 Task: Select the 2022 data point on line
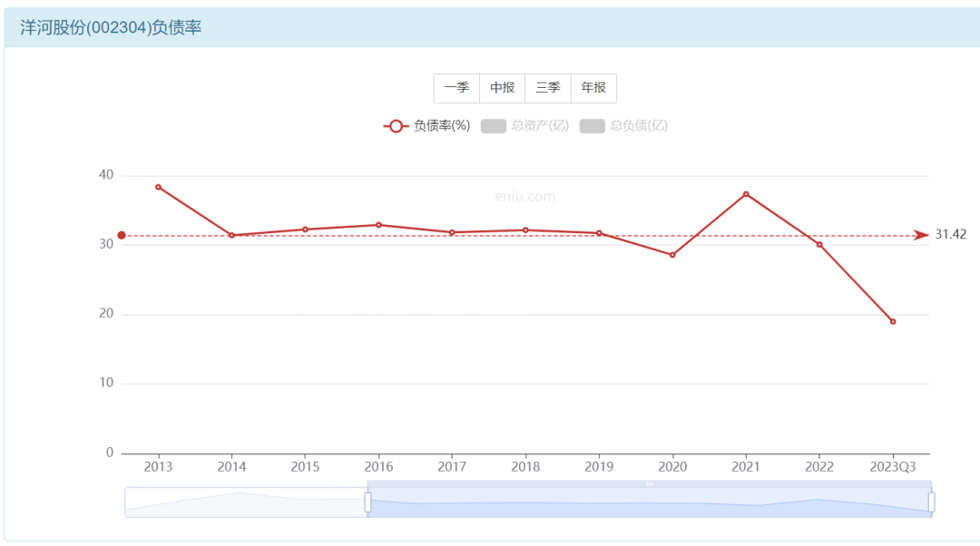pos(819,245)
